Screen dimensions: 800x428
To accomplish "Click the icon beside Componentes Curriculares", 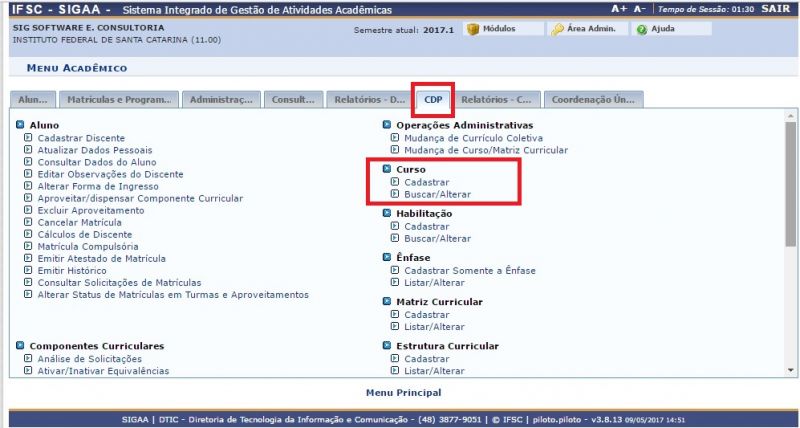I will tap(21, 346).
